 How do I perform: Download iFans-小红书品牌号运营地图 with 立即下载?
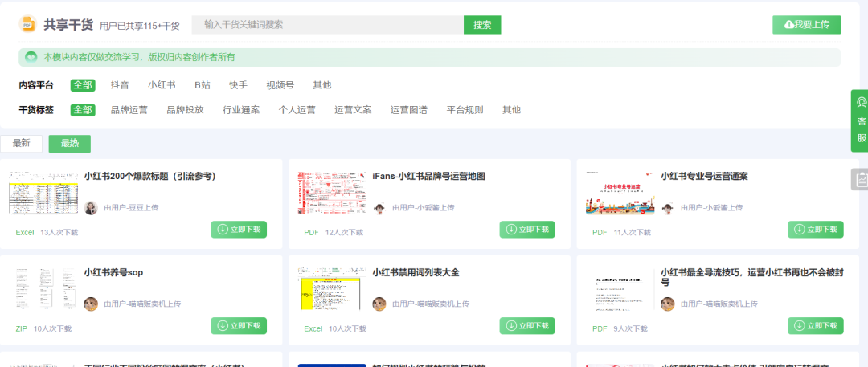527,230
